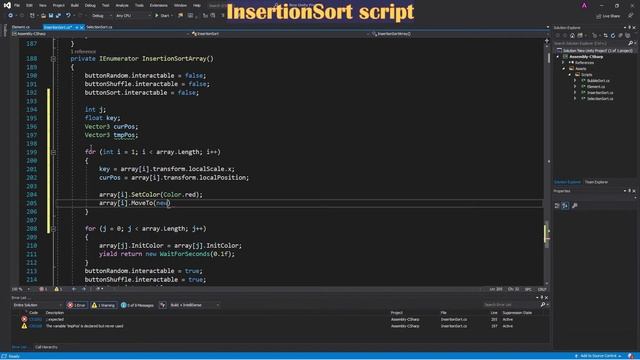Toggle the 1 Error filter button
Image resolution: width=640 pixels, height=360 pixels.
[x=77, y=305]
